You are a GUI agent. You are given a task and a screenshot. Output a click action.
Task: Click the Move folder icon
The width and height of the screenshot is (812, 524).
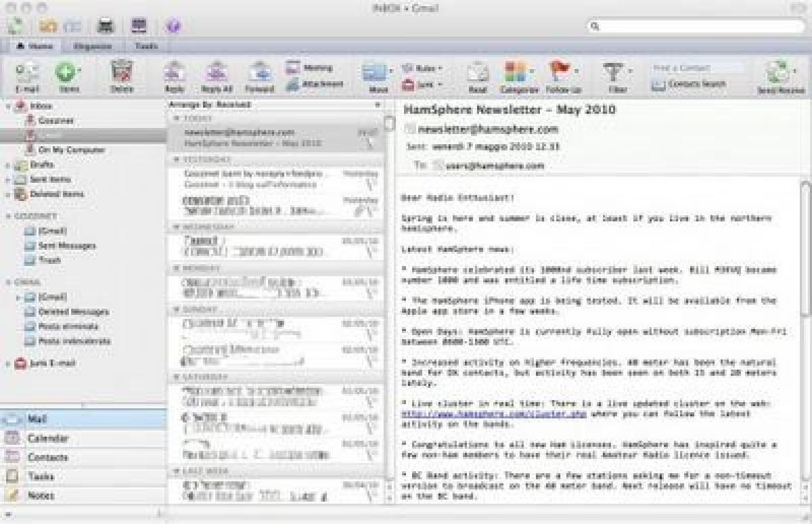373,72
